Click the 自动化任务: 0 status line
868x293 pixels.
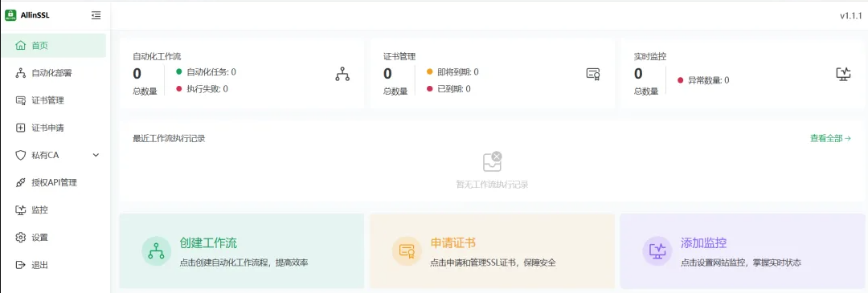click(x=206, y=72)
